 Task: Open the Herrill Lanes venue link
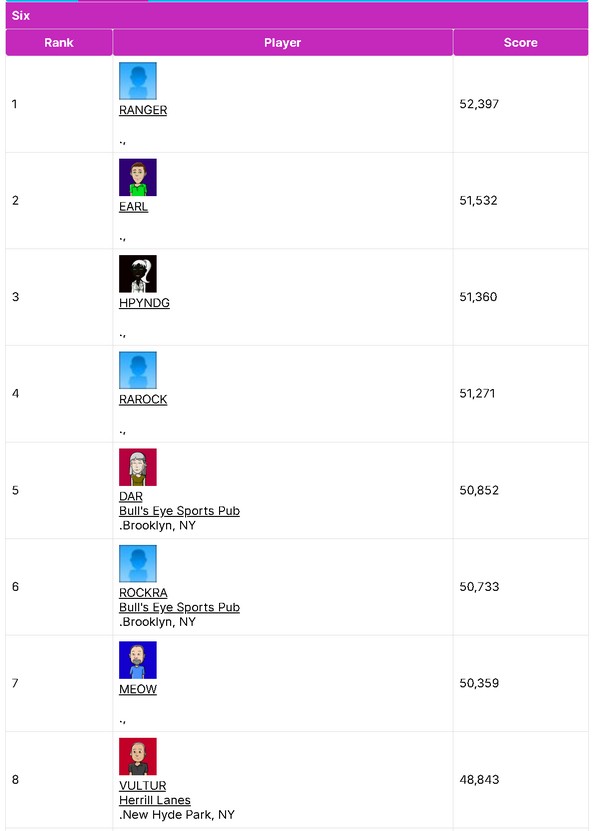point(155,800)
